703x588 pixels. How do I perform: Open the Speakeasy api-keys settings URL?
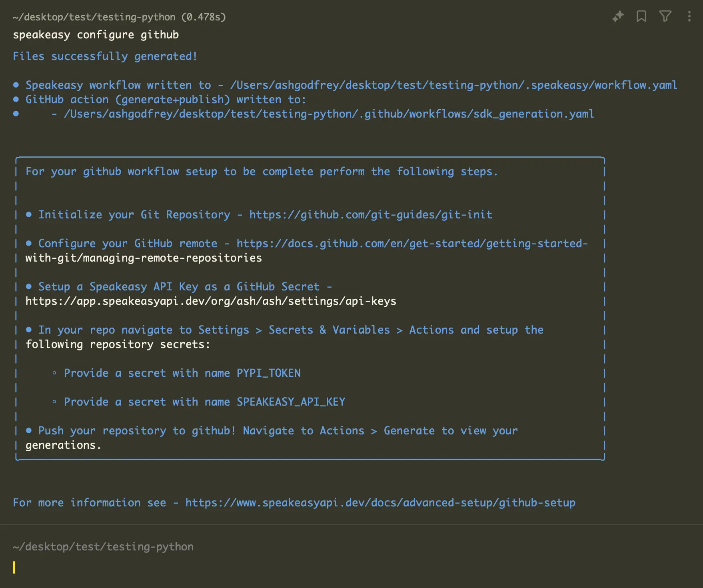pyautogui.click(x=211, y=301)
